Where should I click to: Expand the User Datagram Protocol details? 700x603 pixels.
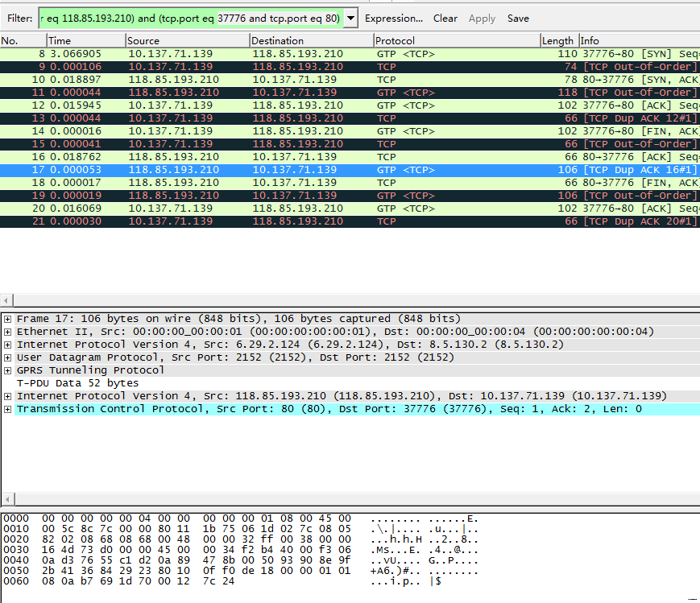(x=7, y=357)
